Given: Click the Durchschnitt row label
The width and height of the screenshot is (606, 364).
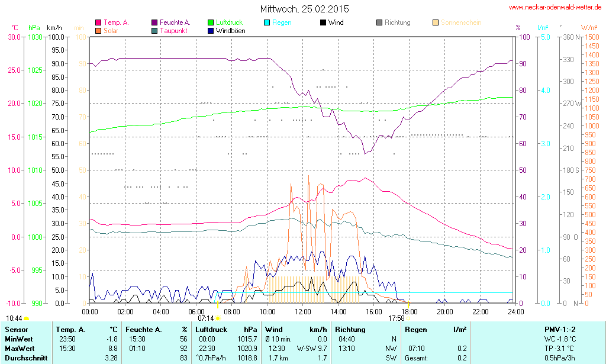Looking at the screenshot, I should [25, 357].
